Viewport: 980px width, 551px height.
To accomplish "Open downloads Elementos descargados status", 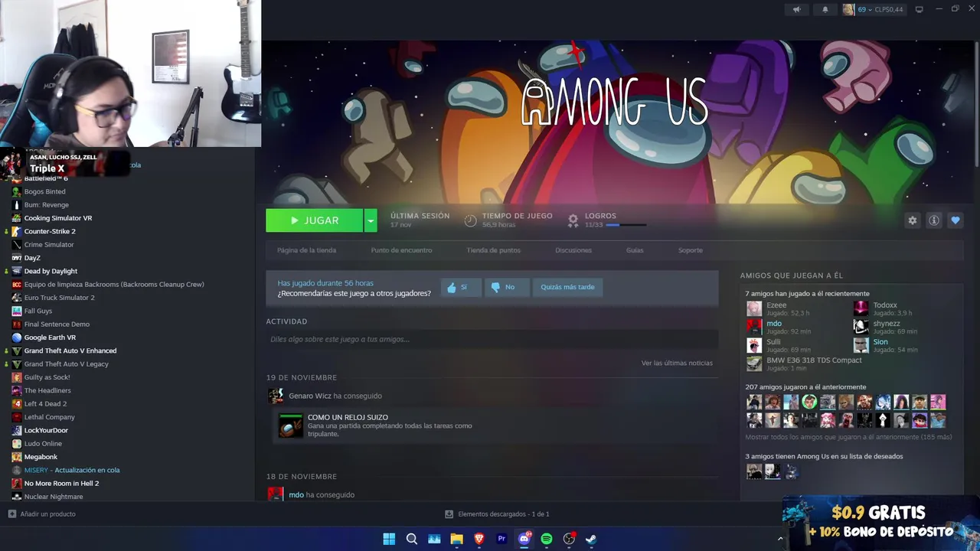I will 498,514.
